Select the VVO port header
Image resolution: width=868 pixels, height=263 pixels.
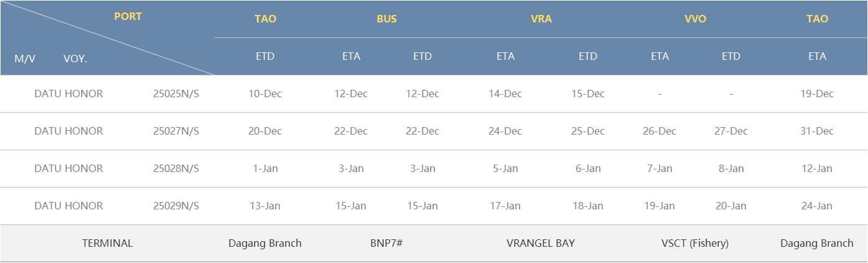click(x=695, y=19)
